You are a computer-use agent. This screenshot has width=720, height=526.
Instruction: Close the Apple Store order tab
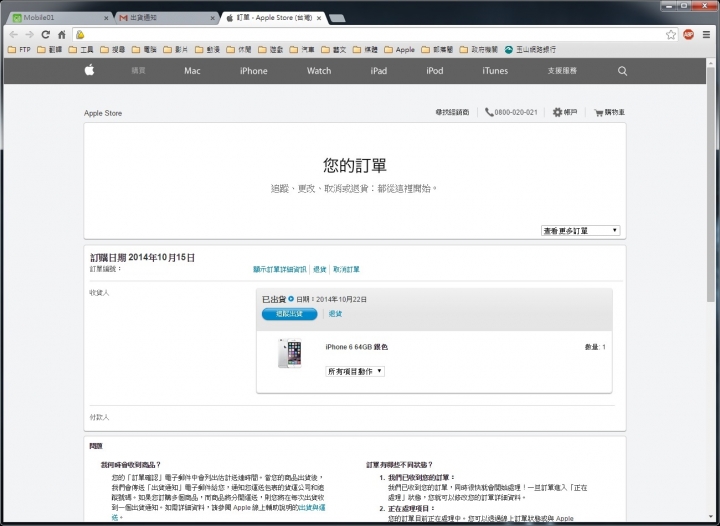click(319, 18)
